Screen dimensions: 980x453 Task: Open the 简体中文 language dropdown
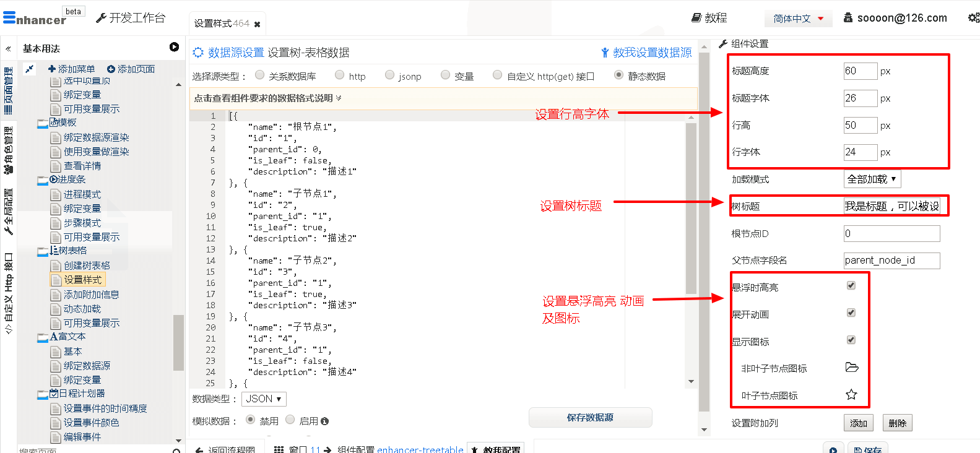[798, 19]
